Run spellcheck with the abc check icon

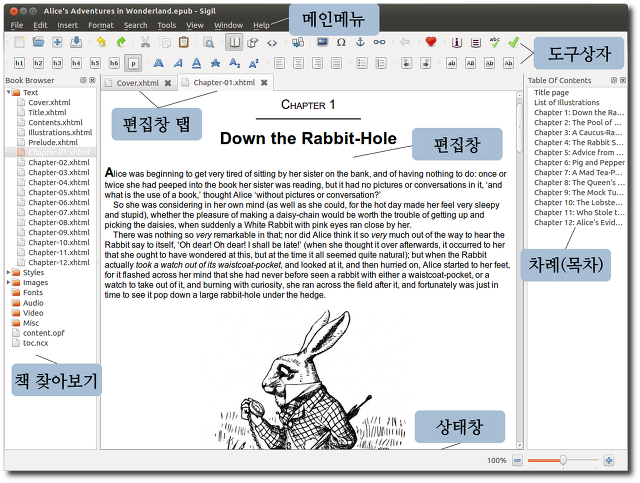tap(495, 42)
